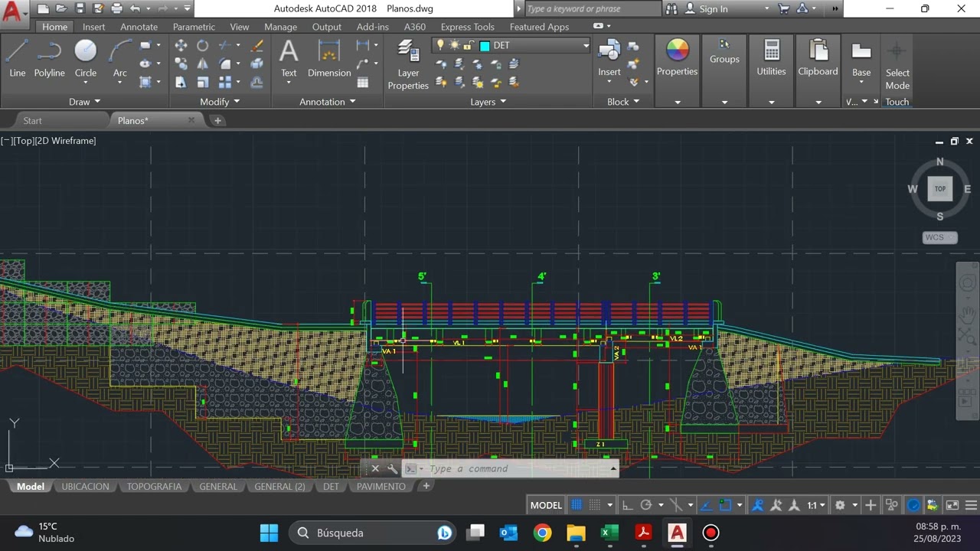Add a new drawing tab with plus
The width and height of the screenshot is (980, 551).
(217, 121)
